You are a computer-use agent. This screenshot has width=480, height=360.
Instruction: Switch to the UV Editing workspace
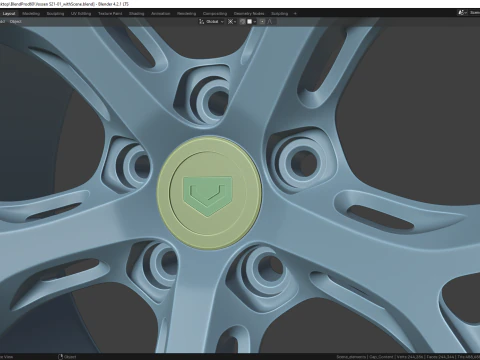tap(81, 14)
